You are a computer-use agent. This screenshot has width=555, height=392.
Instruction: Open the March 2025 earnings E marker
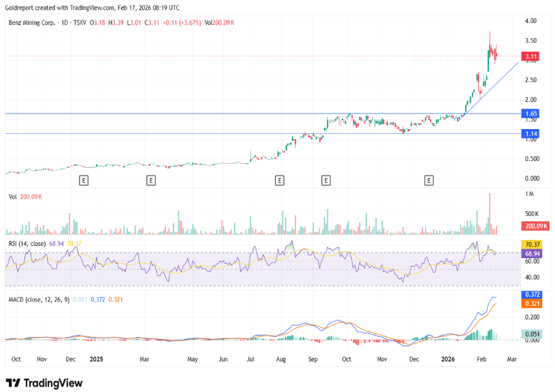pyautogui.click(x=151, y=180)
